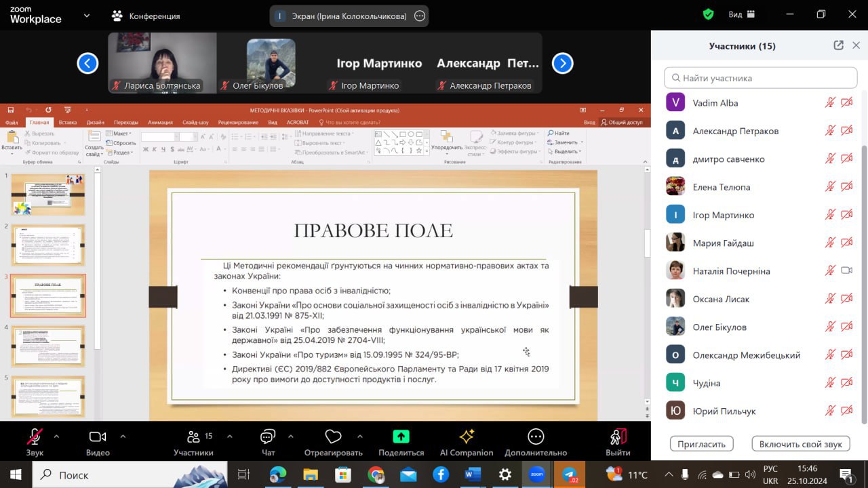Toggle camera with Видео button
Screen dimensions: 868x488
pyautogui.click(x=98, y=436)
